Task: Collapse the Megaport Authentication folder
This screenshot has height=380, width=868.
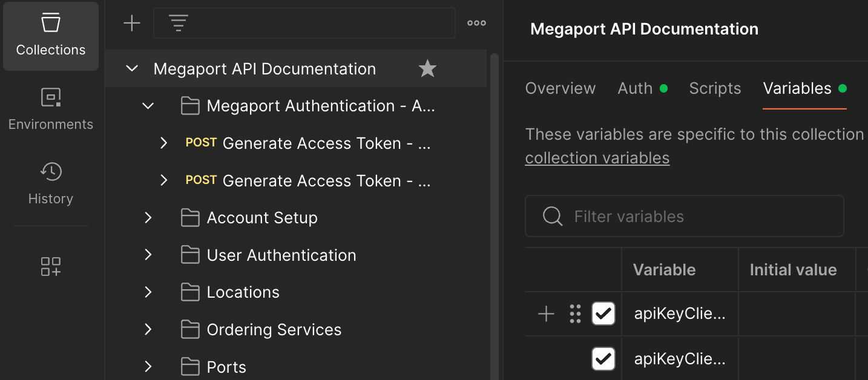Action: pyautogui.click(x=148, y=106)
